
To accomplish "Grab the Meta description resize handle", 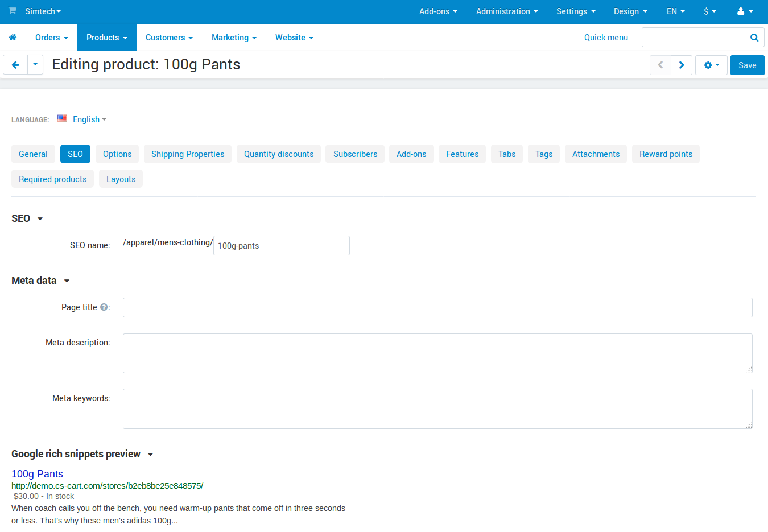I will coord(749,370).
